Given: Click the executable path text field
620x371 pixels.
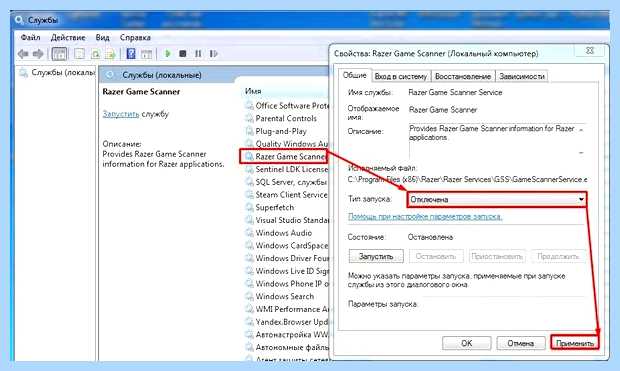Looking at the screenshot, I should 467,180.
